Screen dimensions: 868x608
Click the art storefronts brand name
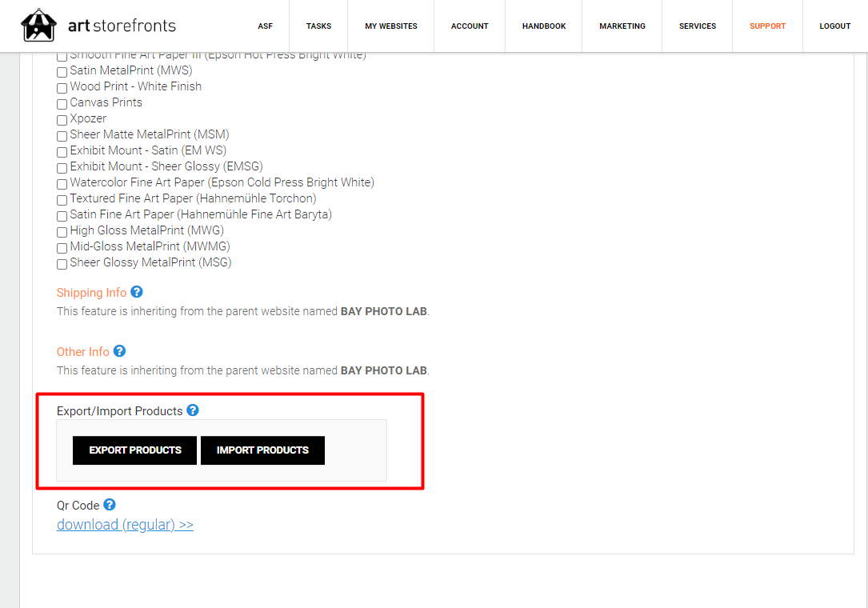[x=122, y=26]
